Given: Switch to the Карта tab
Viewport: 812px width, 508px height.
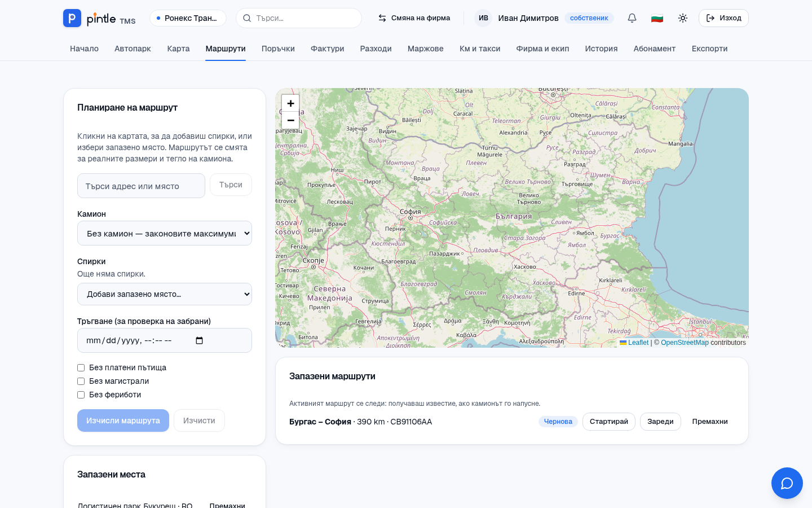Looking at the screenshot, I should click(178, 49).
